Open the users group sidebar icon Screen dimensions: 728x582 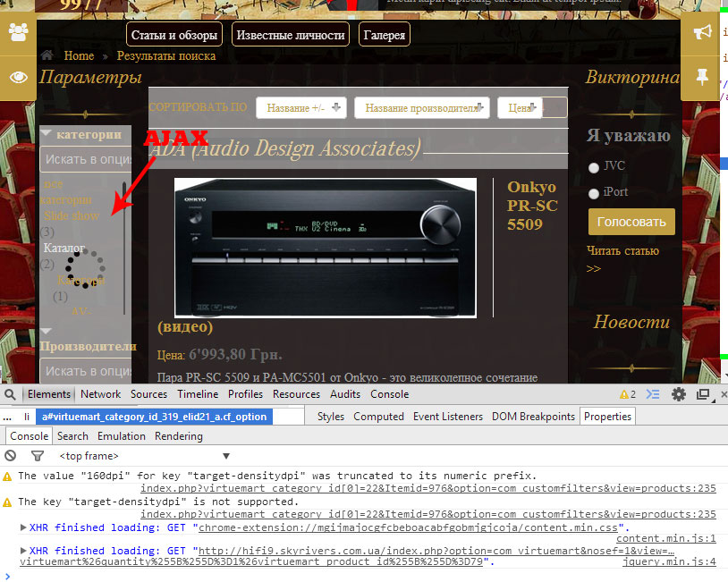point(18,32)
